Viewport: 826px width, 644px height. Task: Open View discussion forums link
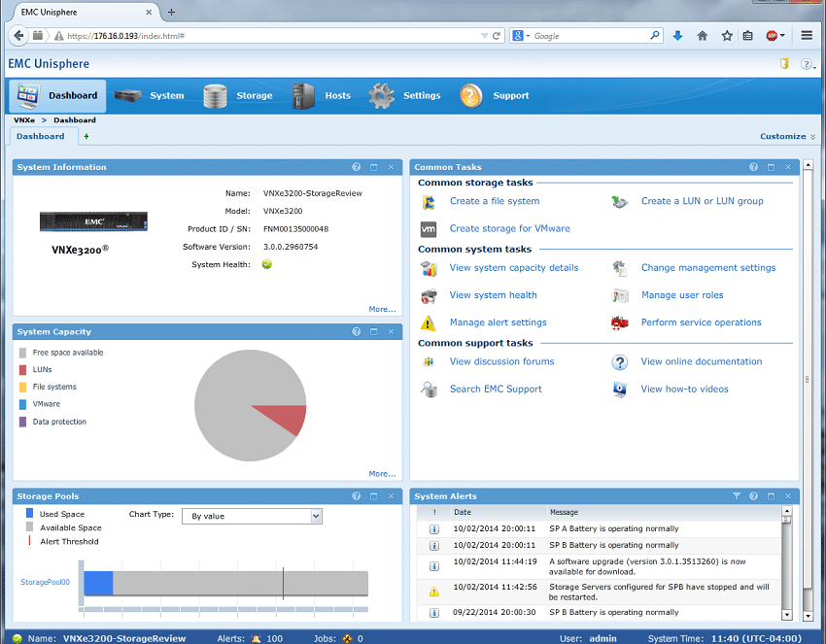502,361
